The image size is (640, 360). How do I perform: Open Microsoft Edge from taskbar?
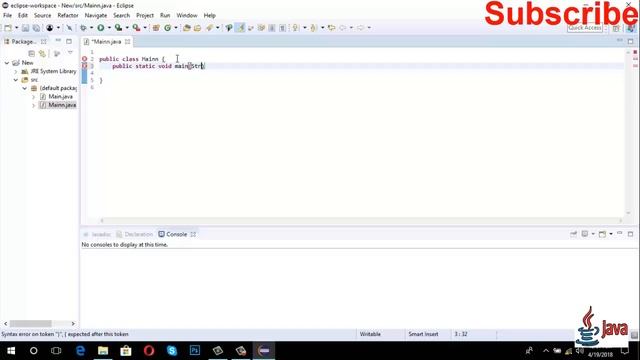[80, 351]
